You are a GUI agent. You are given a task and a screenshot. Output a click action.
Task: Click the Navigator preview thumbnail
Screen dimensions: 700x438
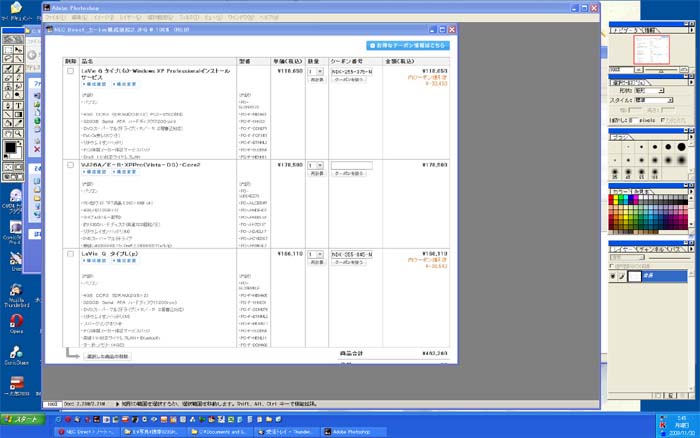tap(651, 50)
